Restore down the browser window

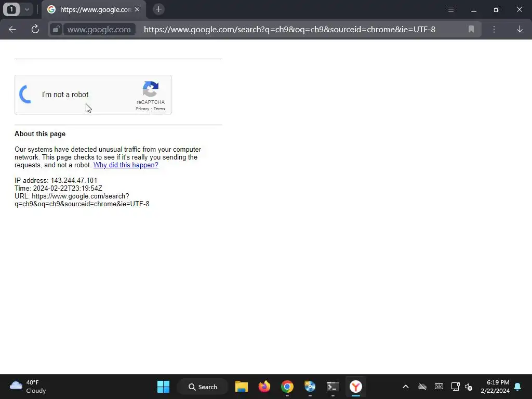click(x=496, y=9)
